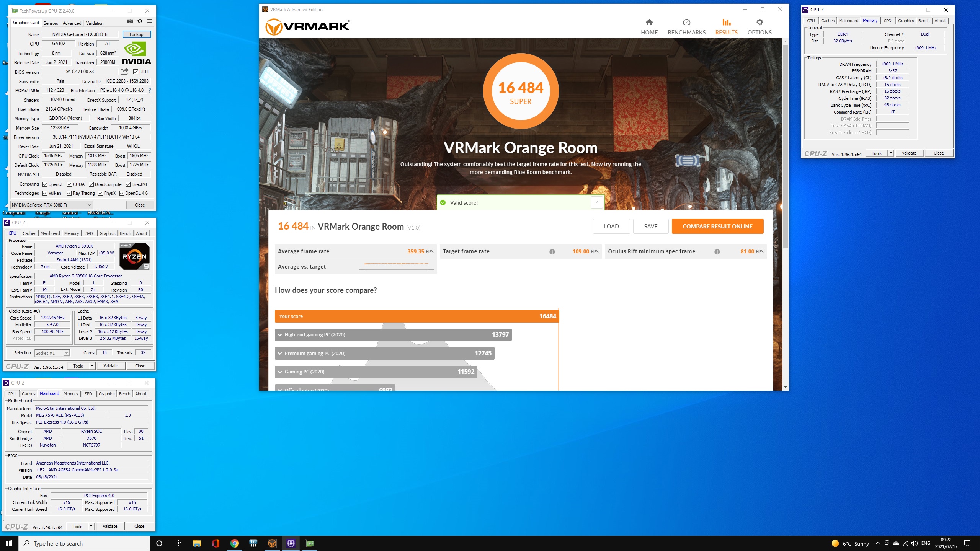Screen dimensions: 980x551
Task: Open Tools dropdown arrow in CPU-Z Mainboard window
Action: (x=91, y=527)
